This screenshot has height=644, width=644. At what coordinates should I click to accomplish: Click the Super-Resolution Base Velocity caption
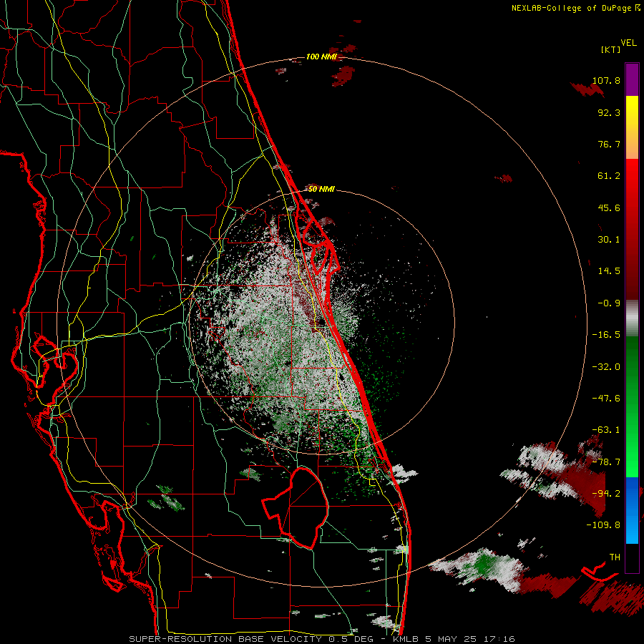(x=322, y=639)
